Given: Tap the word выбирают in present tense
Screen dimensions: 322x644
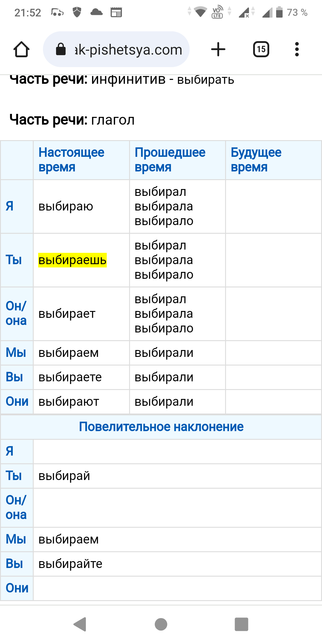Looking at the screenshot, I should coord(69,402).
